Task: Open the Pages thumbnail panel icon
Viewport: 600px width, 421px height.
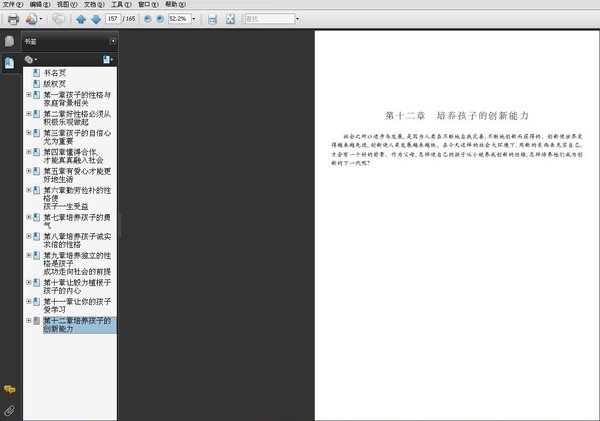Action: [x=10, y=41]
